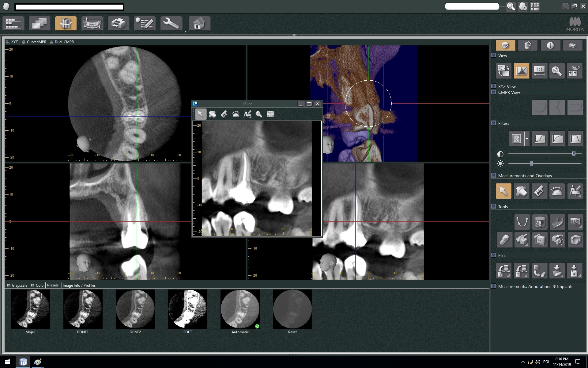Select the eraser tool in Measurements panel

521,191
